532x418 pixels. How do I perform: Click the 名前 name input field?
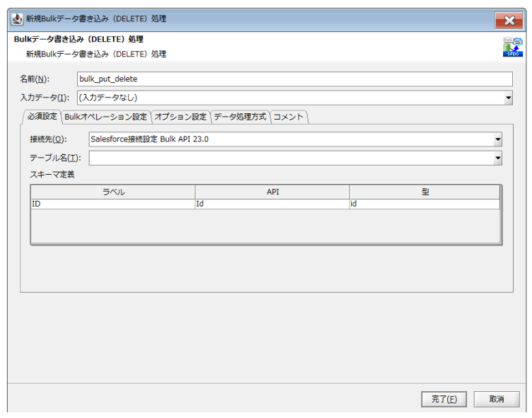[x=294, y=79]
